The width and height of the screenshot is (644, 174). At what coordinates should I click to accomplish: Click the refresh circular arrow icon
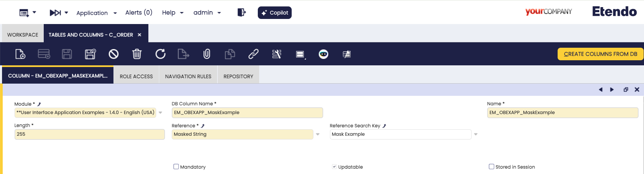[x=160, y=54]
